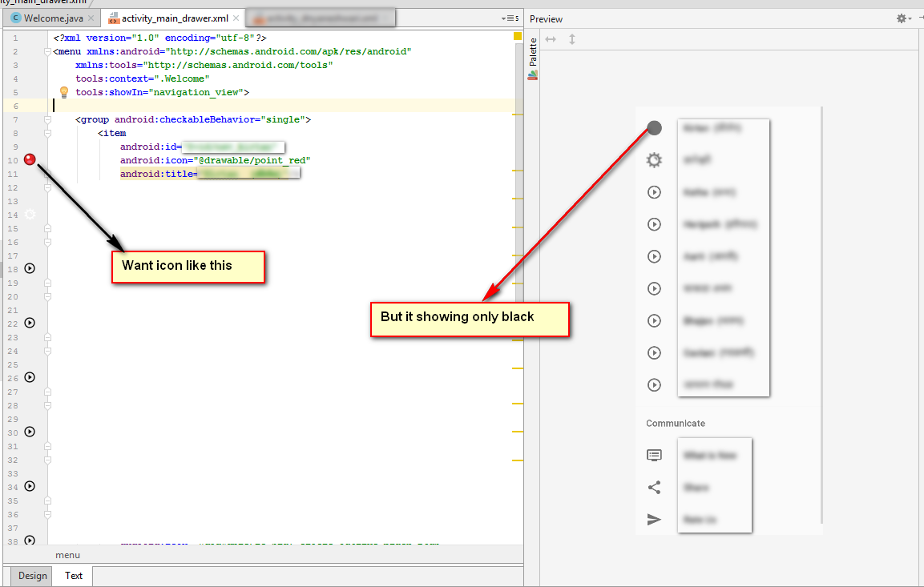Switch to the Design tab
The width and height of the screenshot is (924, 587).
[33, 575]
